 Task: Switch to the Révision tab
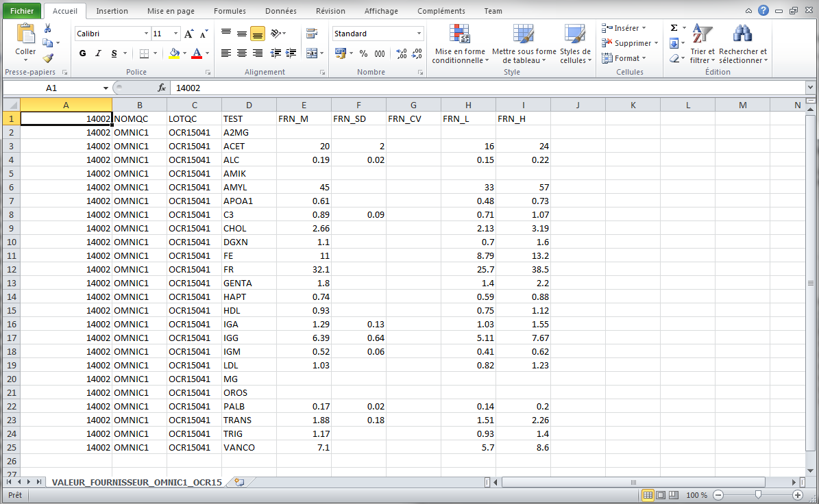[x=330, y=11]
